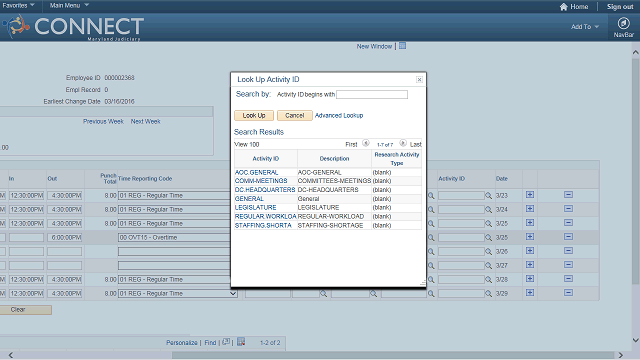Look up Activity ID for 3/23 row

point(488,196)
